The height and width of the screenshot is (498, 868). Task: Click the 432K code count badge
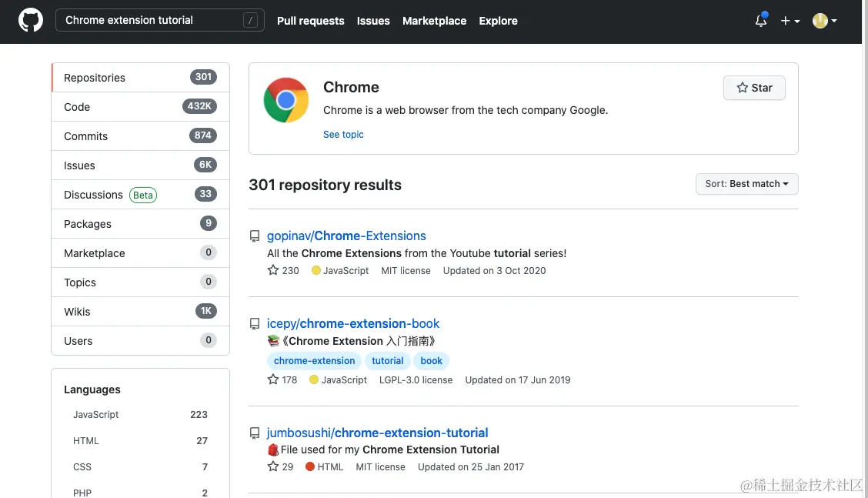(x=199, y=106)
